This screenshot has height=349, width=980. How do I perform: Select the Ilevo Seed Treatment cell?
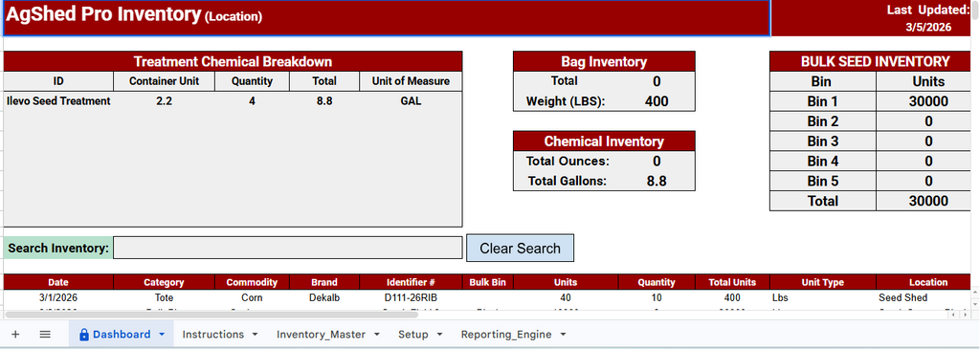pyautogui.click(x=58, y=101)
